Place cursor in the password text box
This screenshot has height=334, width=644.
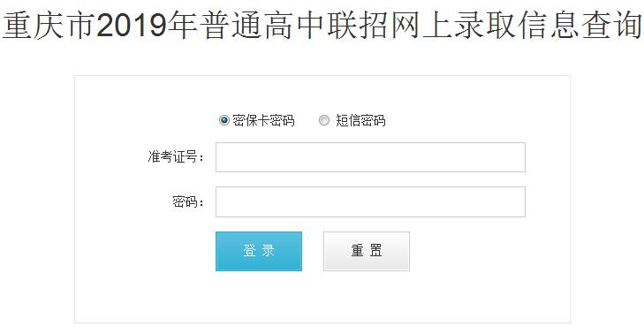click(370, 201)
